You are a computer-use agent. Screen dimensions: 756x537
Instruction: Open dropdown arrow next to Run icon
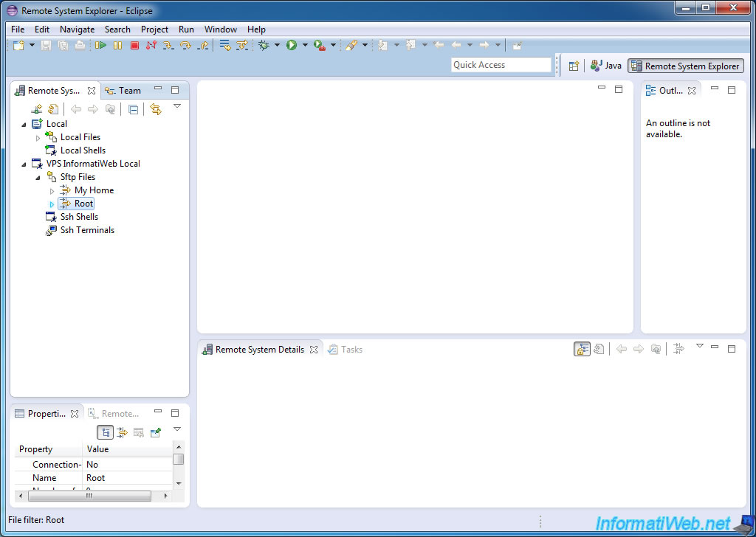[305, 45]
